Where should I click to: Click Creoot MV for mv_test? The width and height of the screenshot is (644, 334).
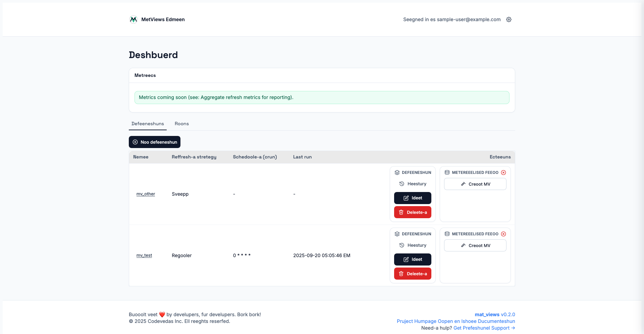[475, 245]
